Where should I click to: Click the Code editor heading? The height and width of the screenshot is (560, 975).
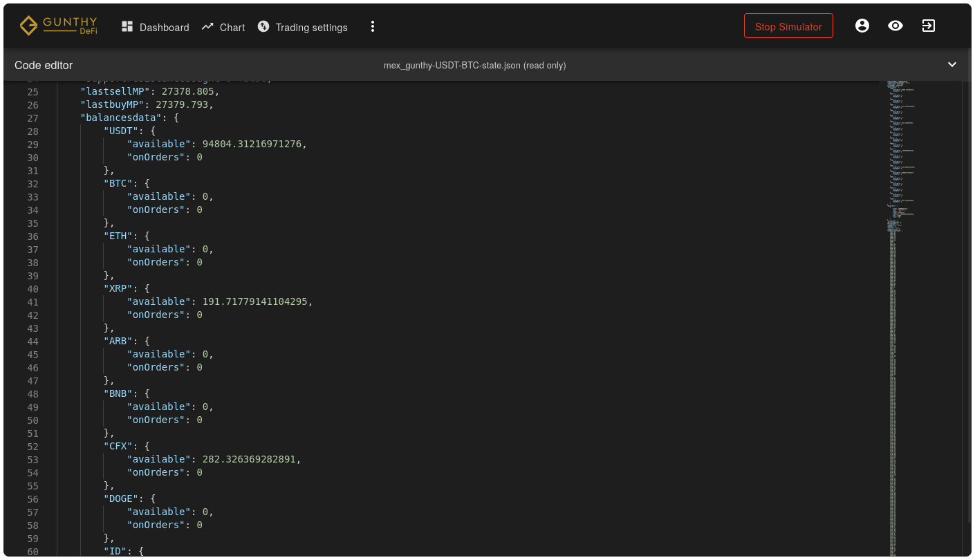point(44,66)
